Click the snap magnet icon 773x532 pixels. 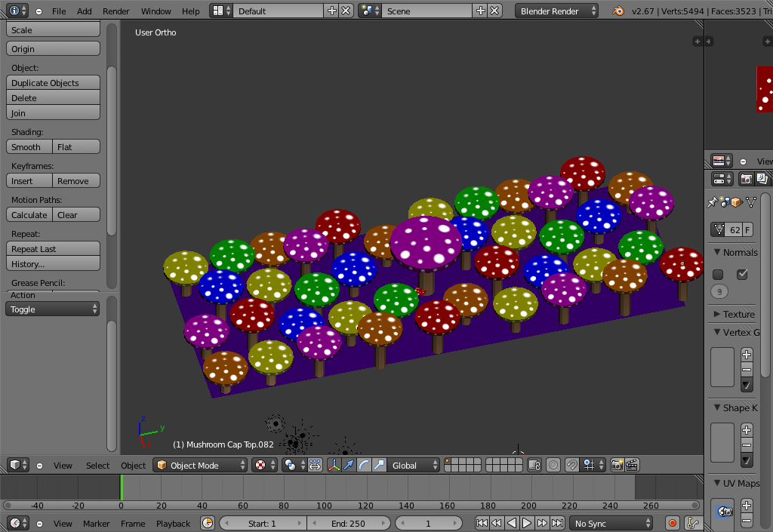tap(572, 466)
